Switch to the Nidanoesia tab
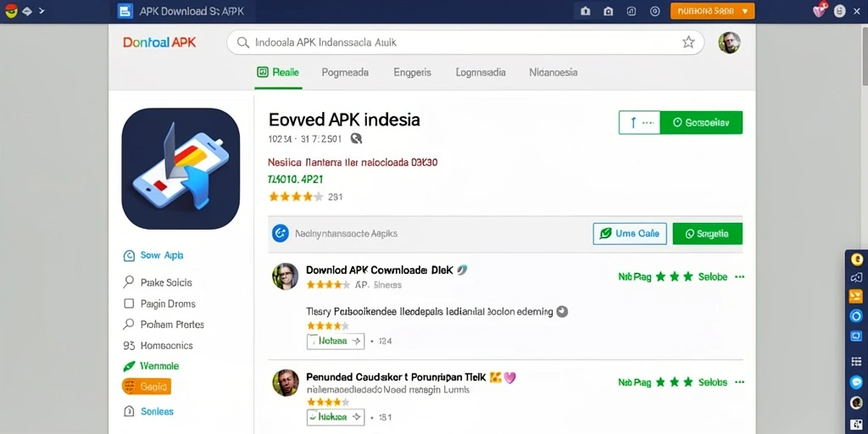 click(553, 72)
